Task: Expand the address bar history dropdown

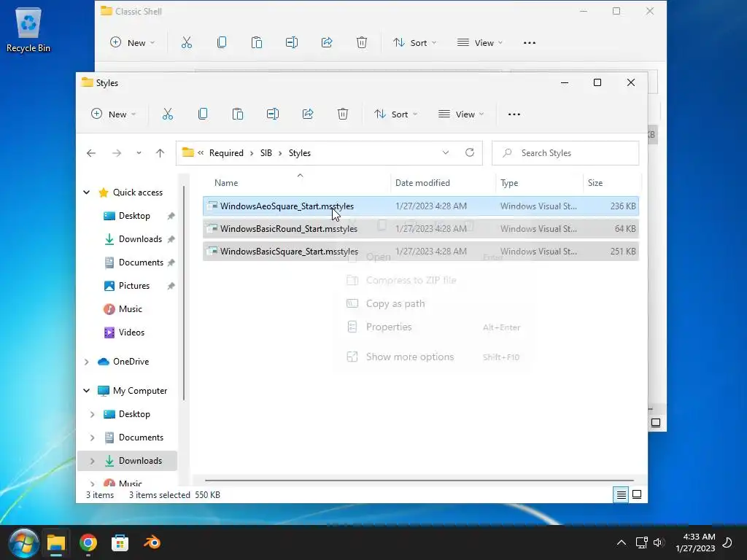Action: [446, 153]
